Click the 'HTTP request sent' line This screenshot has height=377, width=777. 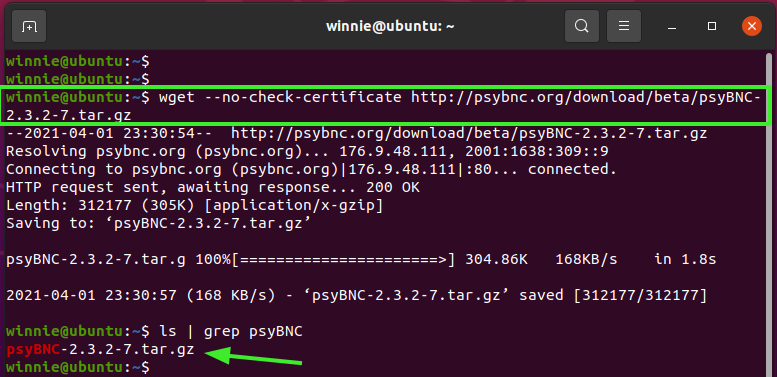pyautogui.click(x=213, y=187)
